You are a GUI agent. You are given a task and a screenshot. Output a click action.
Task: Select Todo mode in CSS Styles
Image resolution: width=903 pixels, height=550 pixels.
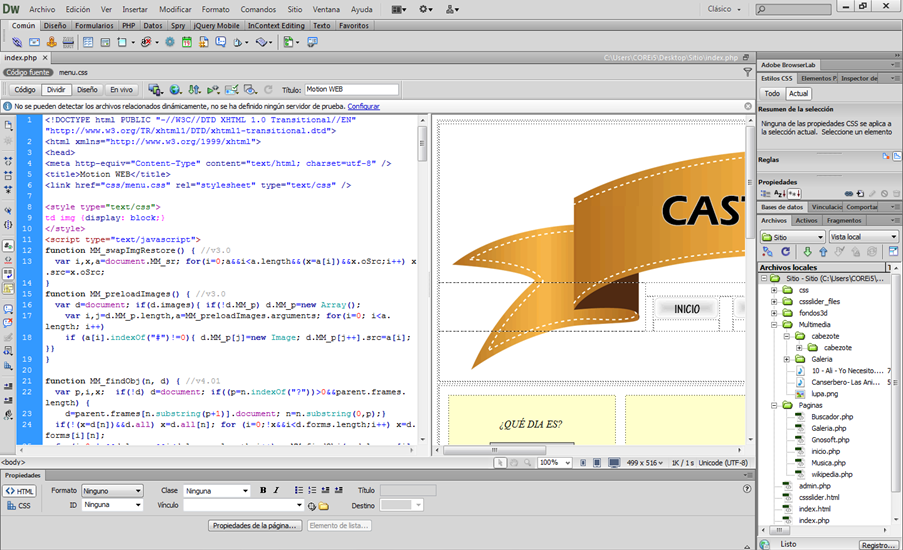click(x=772, y=93)
